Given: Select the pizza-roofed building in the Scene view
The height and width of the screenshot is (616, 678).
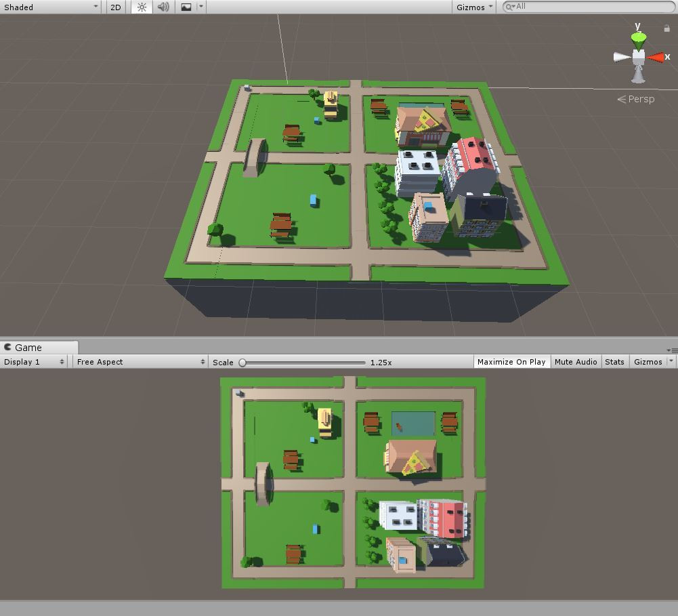Looking at the screenshot, I should 423,126.
